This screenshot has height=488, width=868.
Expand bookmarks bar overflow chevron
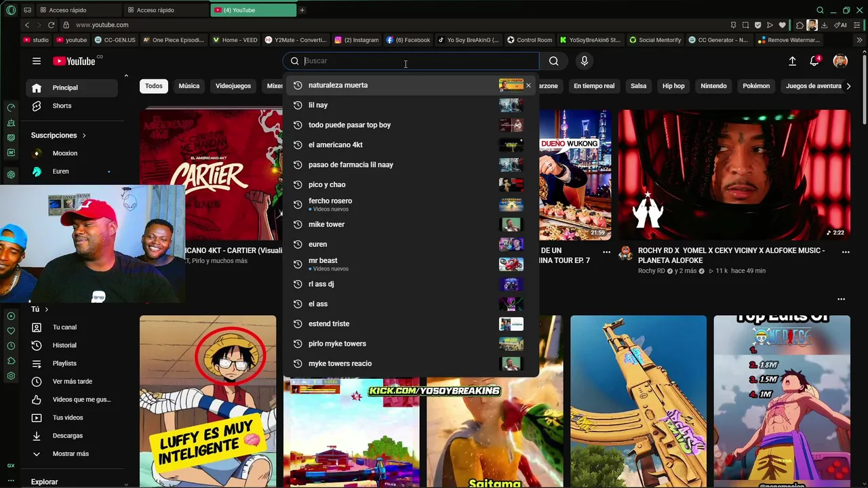pyautogui.click(x=860, y=40)
